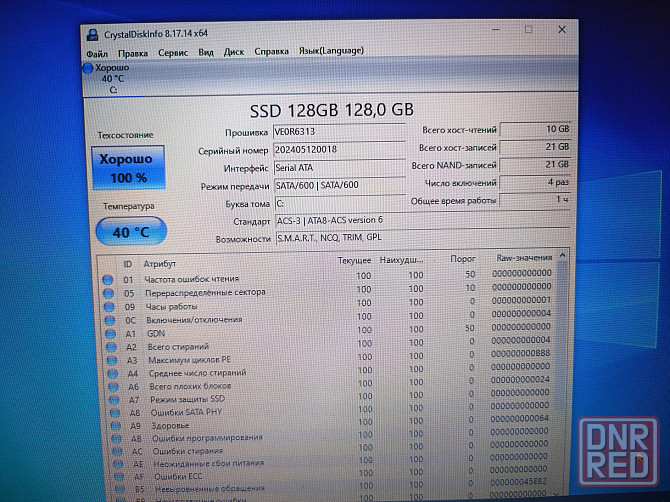This screenshot has width=670, height=502.
Task: Click the Текущее column header
Action: 354,261
